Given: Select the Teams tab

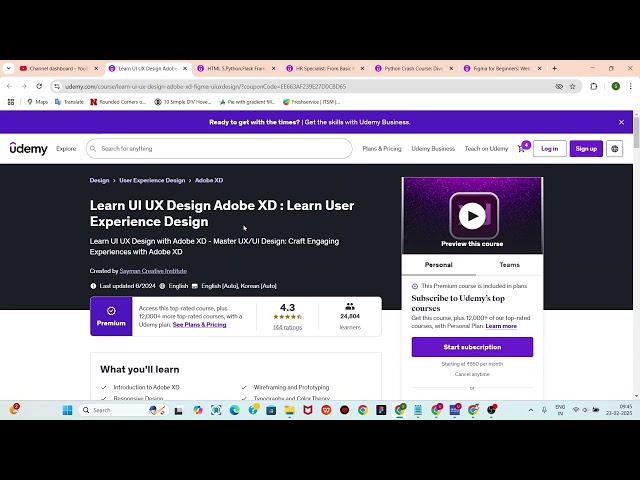Looking at the screenshot, I should [x=509, y=265].
